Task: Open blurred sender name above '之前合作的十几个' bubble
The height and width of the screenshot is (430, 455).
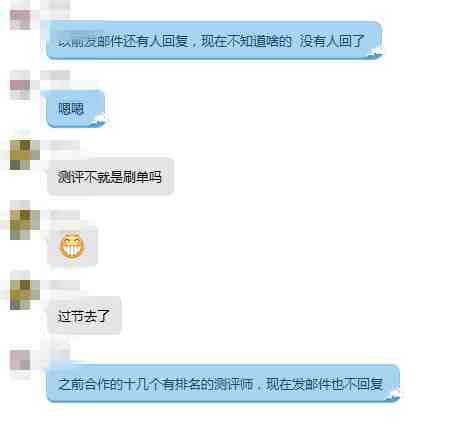Action: (x=55, y=355)
